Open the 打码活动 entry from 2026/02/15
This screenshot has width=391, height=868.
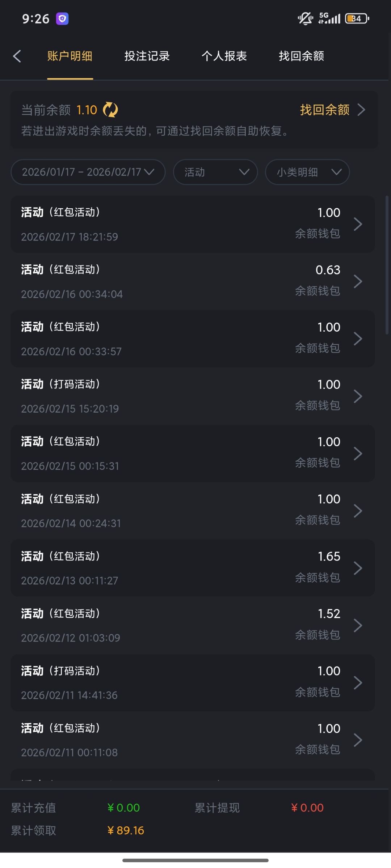coord(193,396)
